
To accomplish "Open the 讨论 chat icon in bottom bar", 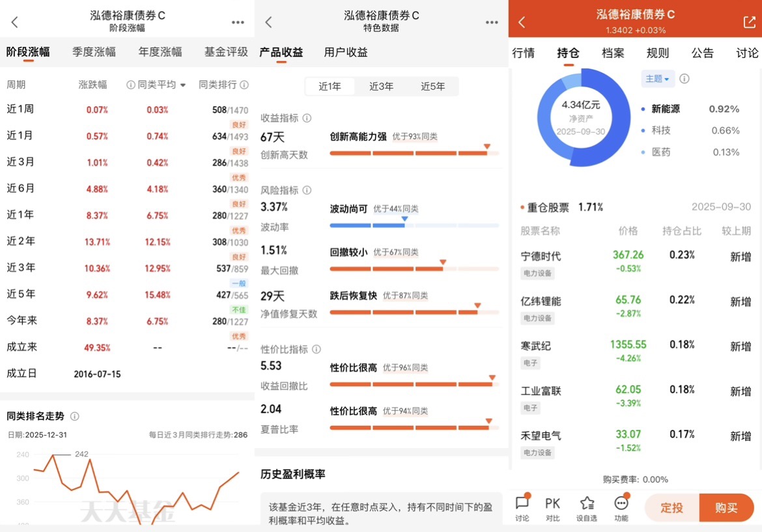I will [x=522, y=509].
